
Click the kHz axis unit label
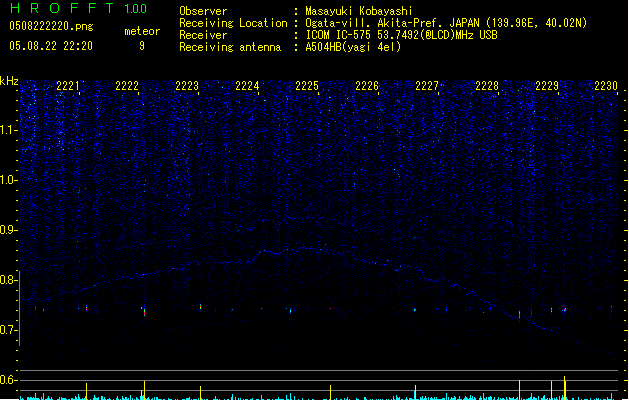(9, 81)
